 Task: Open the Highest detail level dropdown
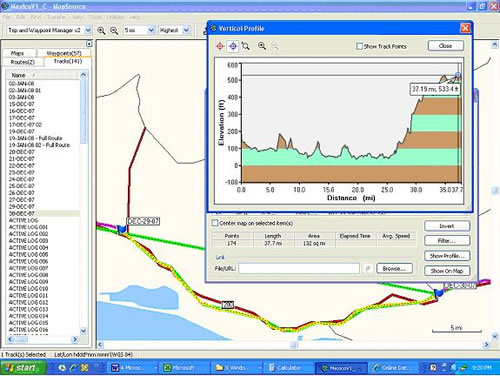point(186,30)
